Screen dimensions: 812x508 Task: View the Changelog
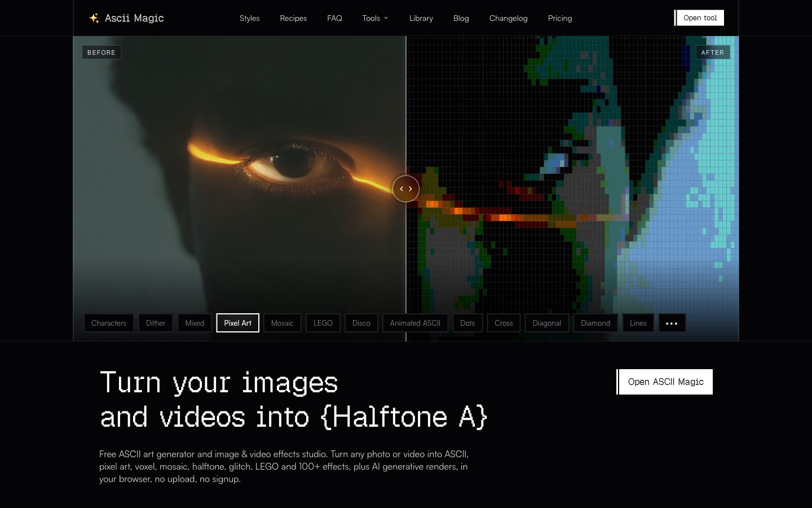(x=509, y=18)
